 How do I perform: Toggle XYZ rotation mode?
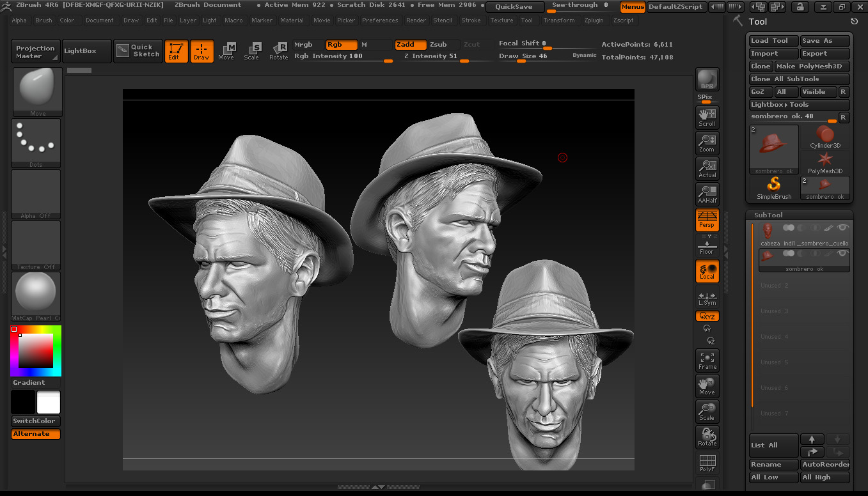(707, 316)
